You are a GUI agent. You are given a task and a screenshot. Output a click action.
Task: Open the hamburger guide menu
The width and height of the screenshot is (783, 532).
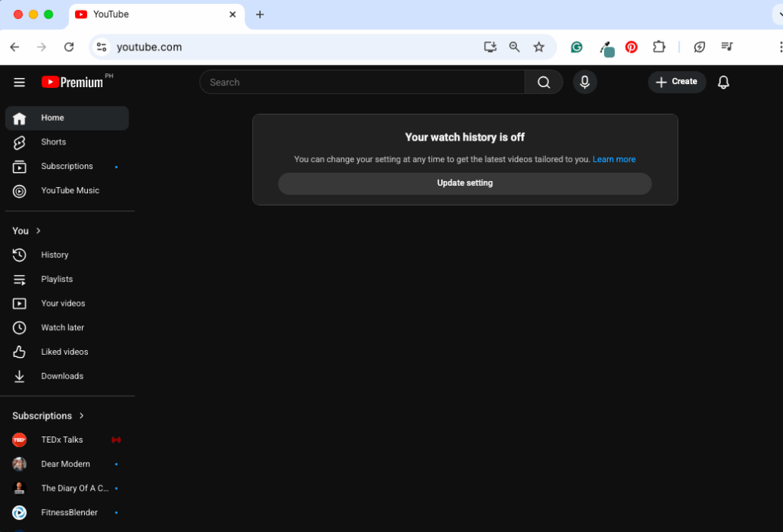pos(19,83)
